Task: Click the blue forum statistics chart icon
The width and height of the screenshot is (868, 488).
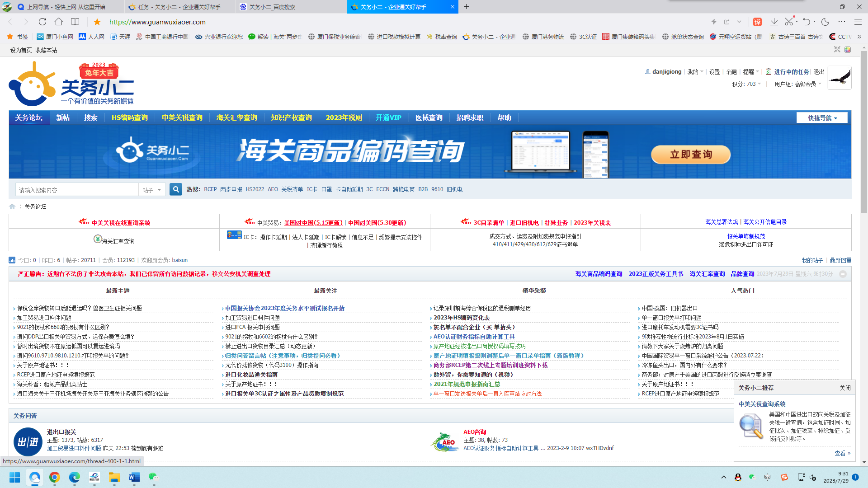Action: (12, 260)
